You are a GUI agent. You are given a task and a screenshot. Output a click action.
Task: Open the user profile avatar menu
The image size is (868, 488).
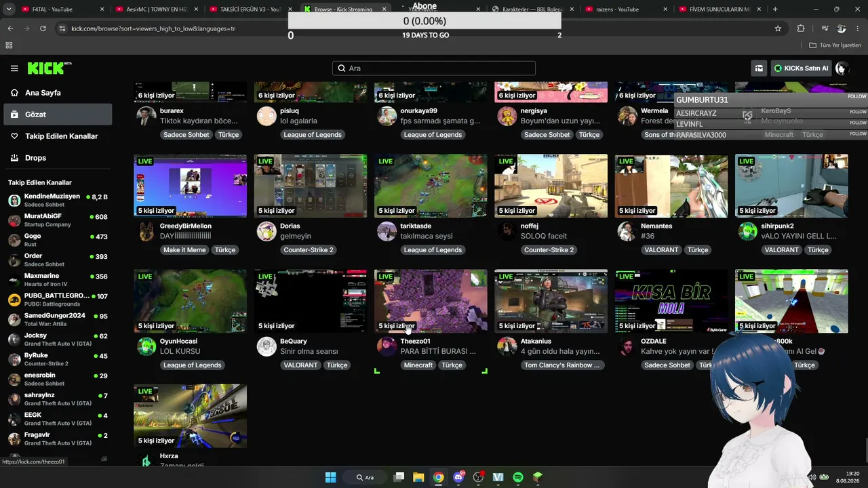(x=842, y=68)
